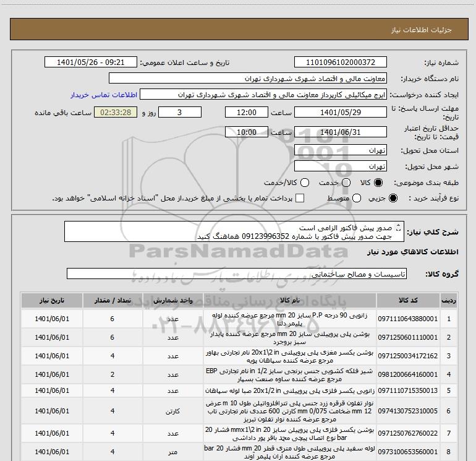This screenshot has height=461, width=476.
Task: Click the شیر فلکه کشویی item name
Action: [289, 375]
